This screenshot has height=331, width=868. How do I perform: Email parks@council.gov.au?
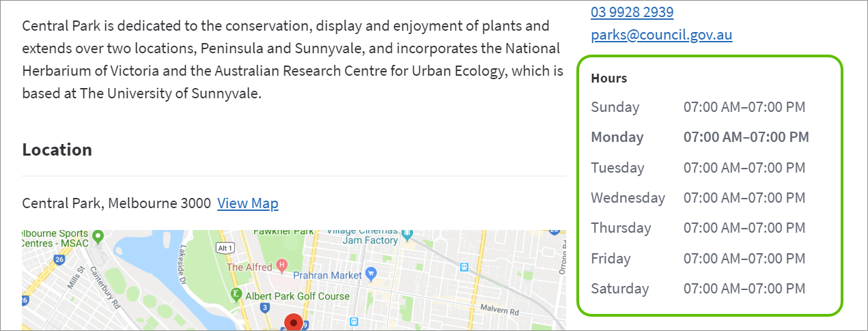click(661, 35)
